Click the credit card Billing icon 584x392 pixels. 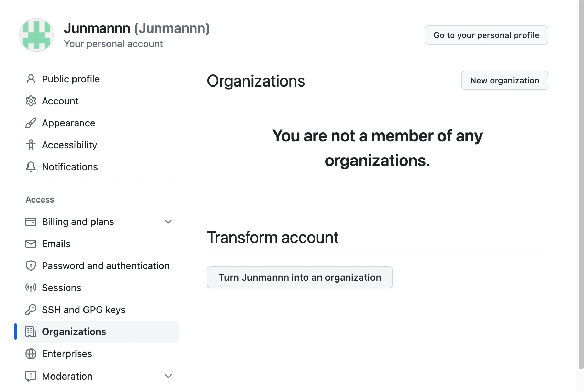(31, 222)
